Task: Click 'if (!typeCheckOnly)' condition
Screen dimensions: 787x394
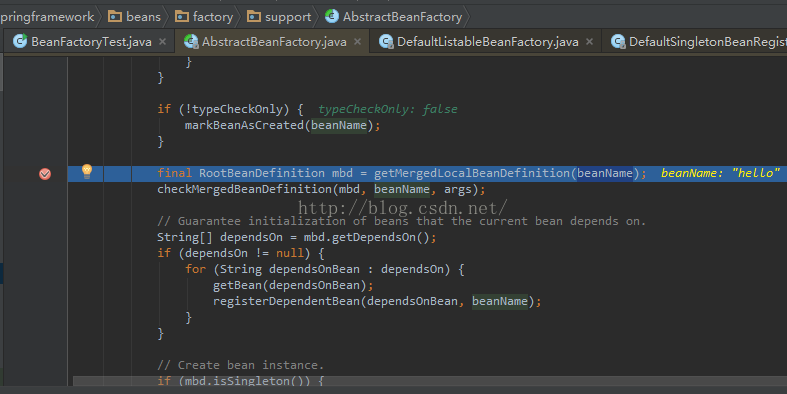Action: (x=230, y=109)
